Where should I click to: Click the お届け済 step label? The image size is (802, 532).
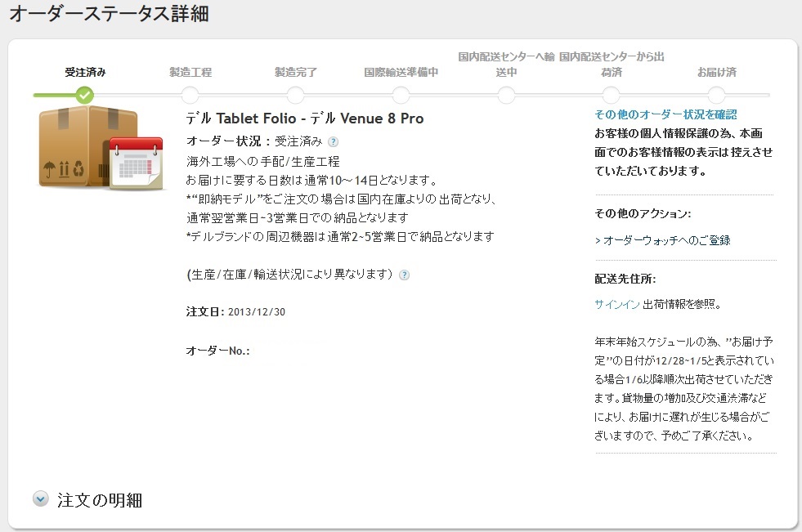(x=717, y=72)
